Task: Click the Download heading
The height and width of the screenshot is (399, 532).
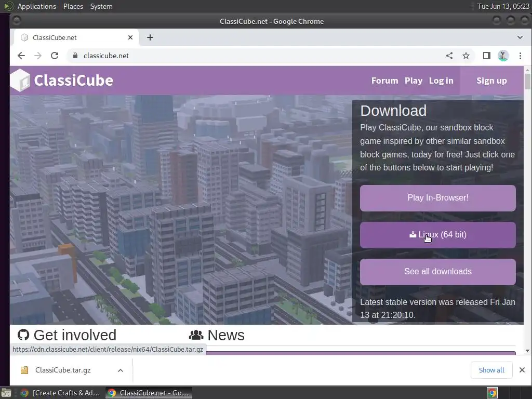Action: (x=393, y=111)
